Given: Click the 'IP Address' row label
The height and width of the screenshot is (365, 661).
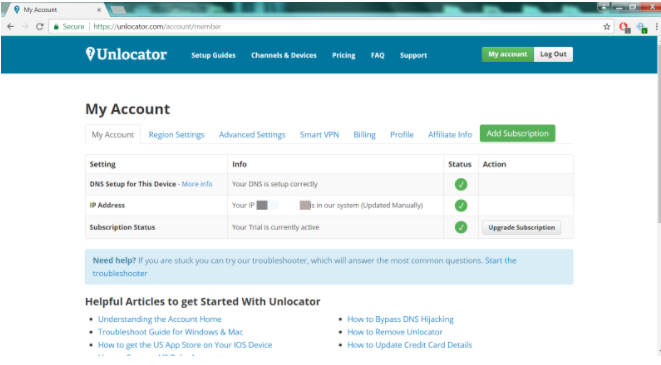Looking at the screenshot, I should click(x=107, y=205).
